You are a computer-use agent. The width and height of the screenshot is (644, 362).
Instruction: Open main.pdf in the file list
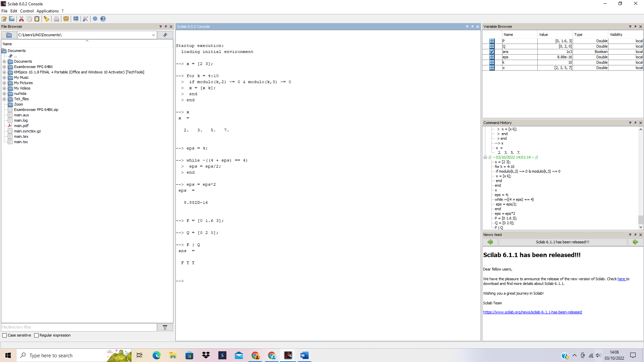coord(21,126)
